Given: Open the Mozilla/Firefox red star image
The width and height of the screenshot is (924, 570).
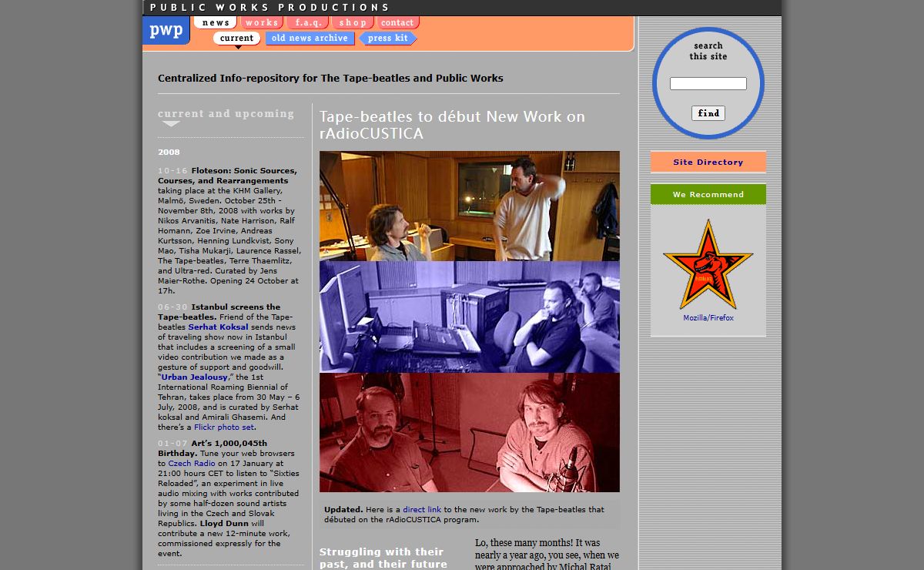Looking at the screenshot, I should [708, 265].
